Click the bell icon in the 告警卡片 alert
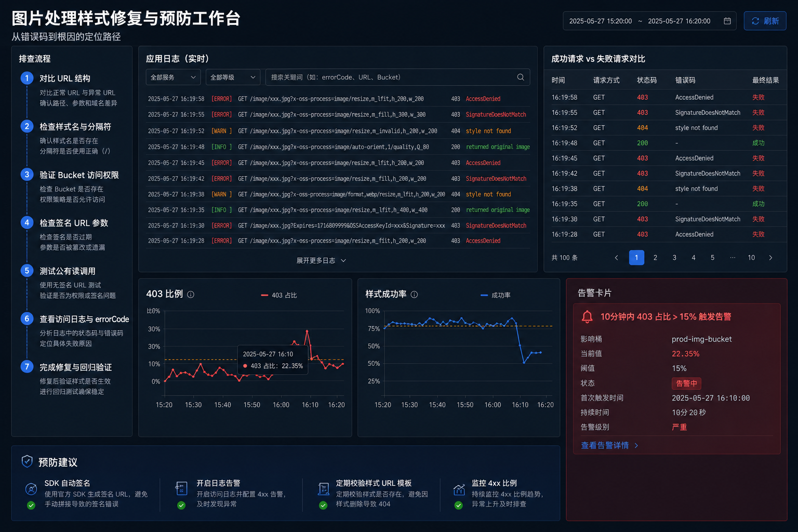This screenshot has height=532, width=798. [x=587, y=316]
